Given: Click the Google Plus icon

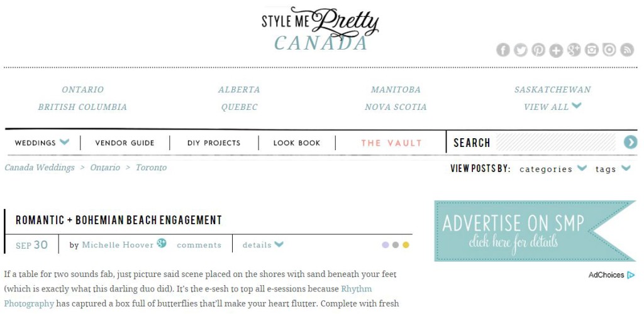Looking at the screenshot, I should click(574, 50).
